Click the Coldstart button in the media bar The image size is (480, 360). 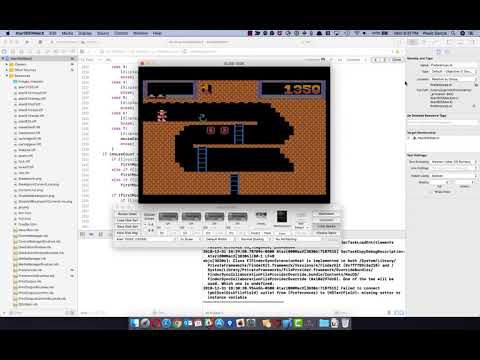pyautogui.click(x=326, y=220)
